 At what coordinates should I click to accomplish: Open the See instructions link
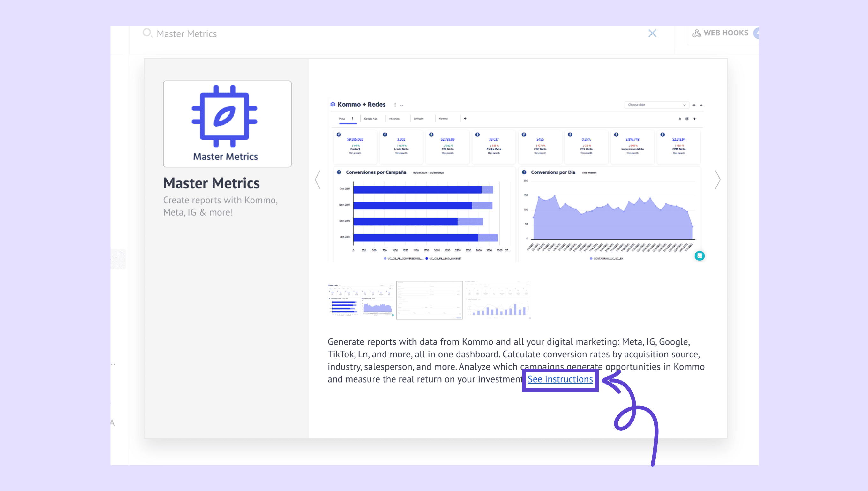[560, 379]
